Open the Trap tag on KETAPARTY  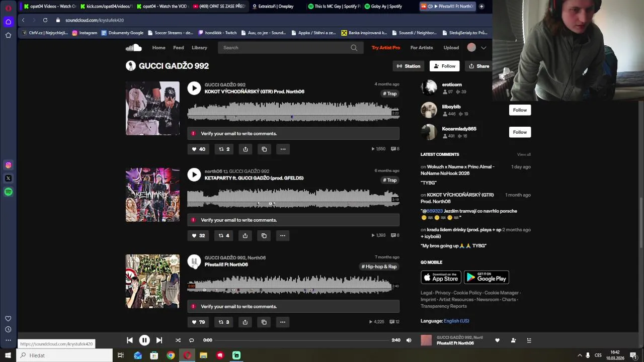click(390, 180)
